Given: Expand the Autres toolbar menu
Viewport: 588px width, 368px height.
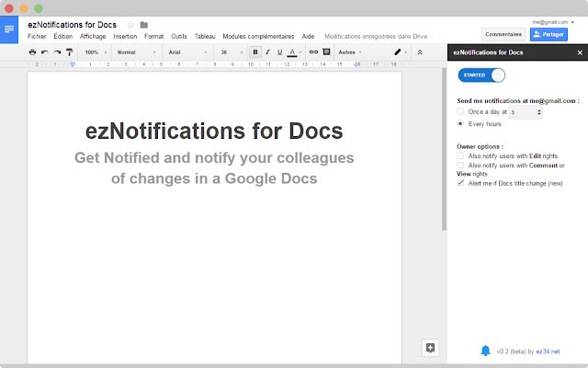Looking at the screenshot, I should coord(350,52).
